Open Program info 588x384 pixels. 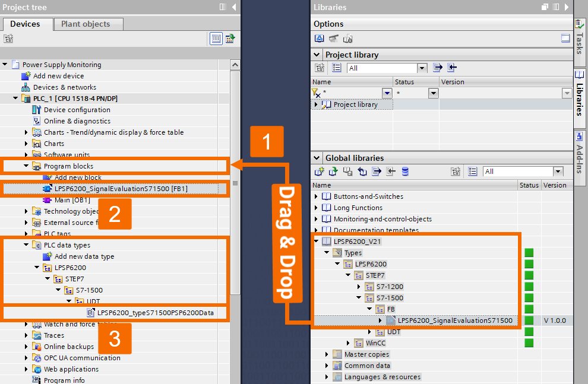(x=64, y=380)
